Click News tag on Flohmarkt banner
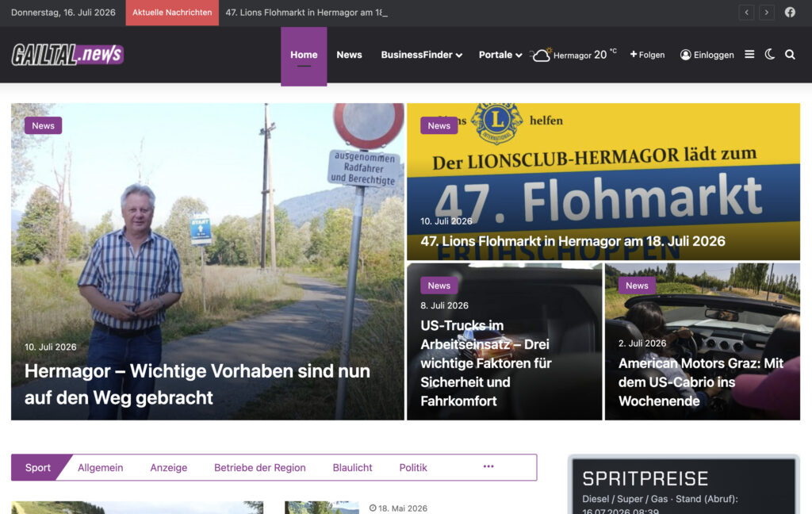Viewport: 812px width, 514px height. coord(439,125)
